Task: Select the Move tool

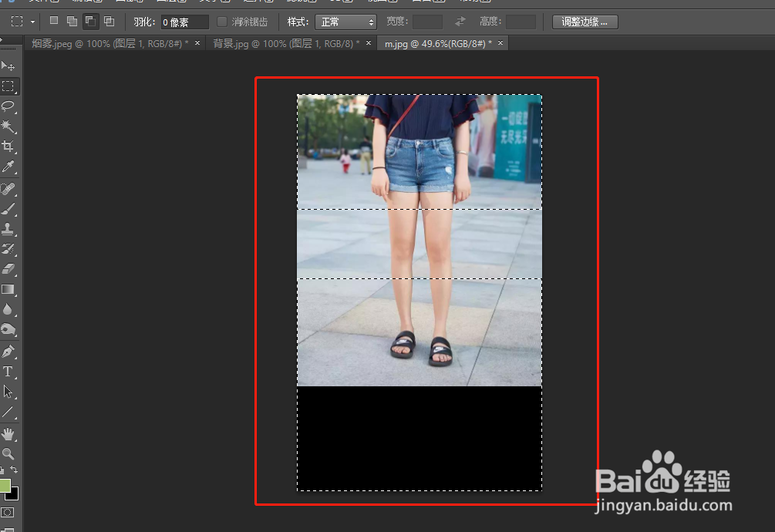Action: coord(8,66)
